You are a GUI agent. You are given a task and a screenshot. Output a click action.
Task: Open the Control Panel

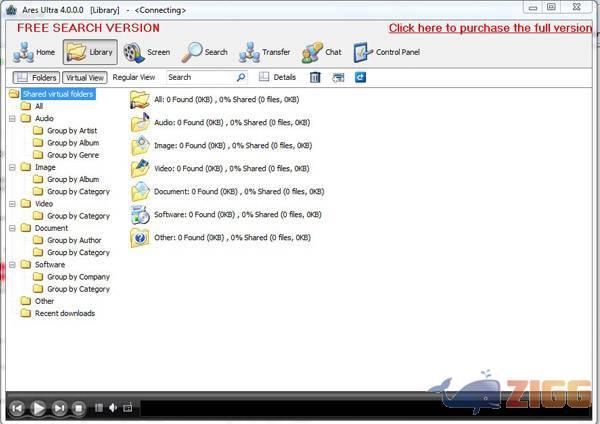(x=389, y=52)
